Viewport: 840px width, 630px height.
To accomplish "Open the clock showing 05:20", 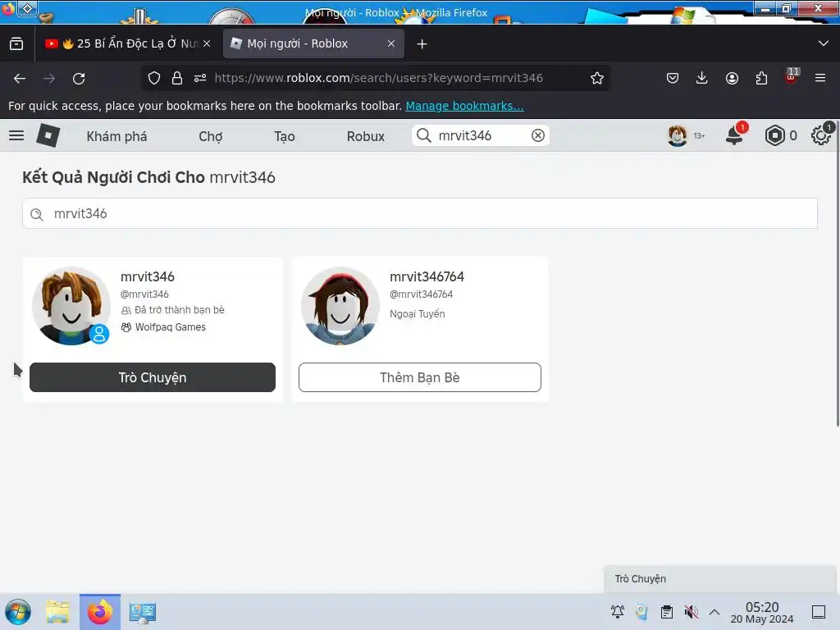I will pyautogui.click(x=762, y=612).
